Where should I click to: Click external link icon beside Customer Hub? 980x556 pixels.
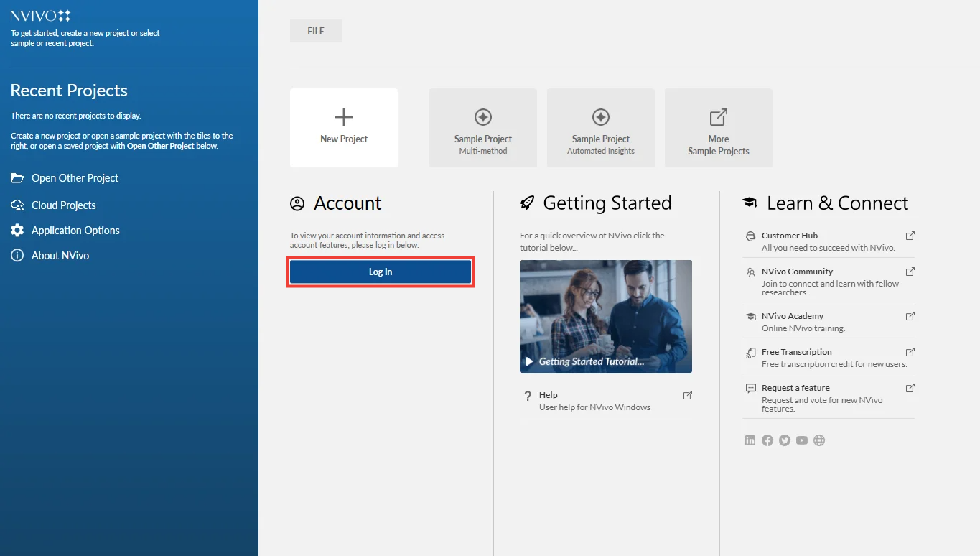point(910,236)
